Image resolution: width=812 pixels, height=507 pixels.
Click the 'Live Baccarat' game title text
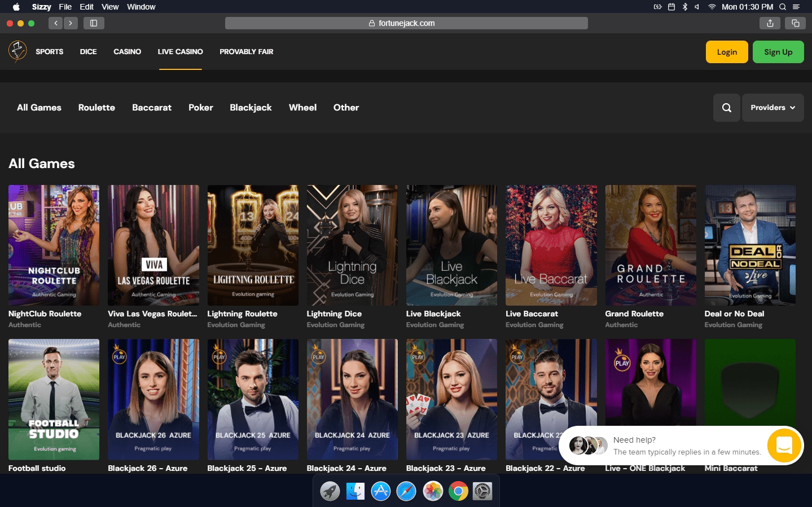(x=532, y=314)
